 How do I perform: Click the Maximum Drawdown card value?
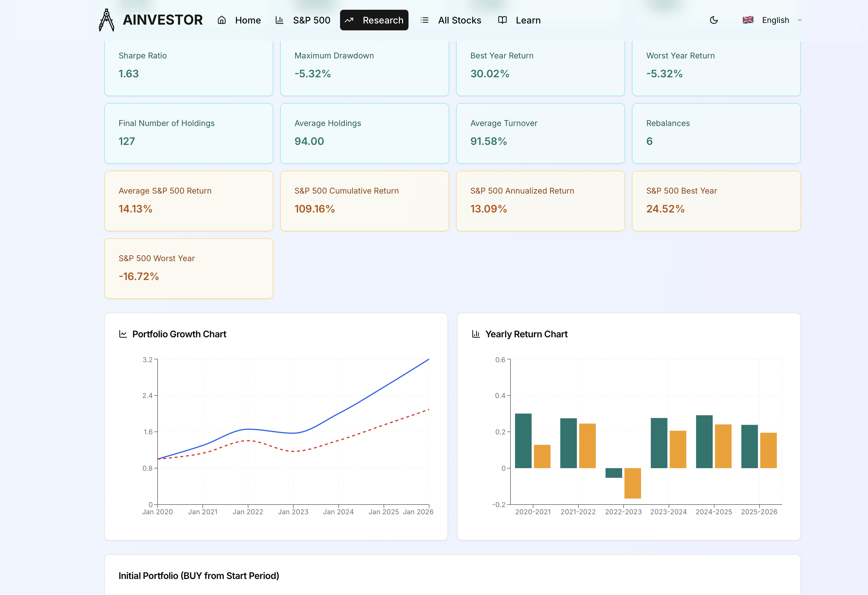(313, 74)
